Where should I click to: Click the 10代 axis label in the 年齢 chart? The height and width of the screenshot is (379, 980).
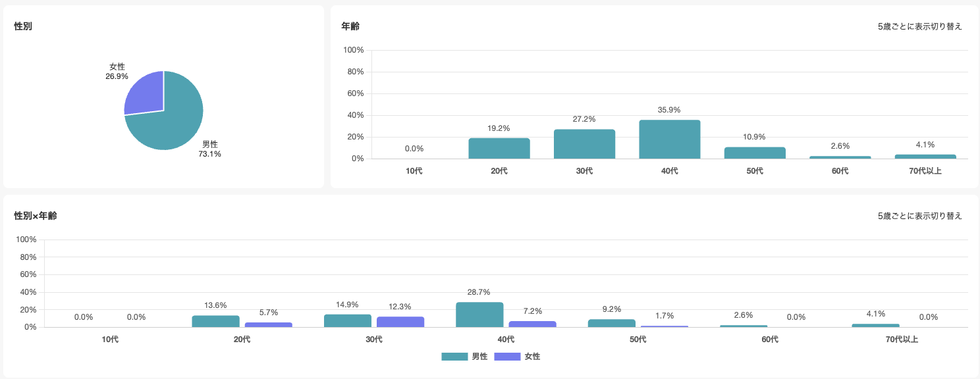[414, 169]
